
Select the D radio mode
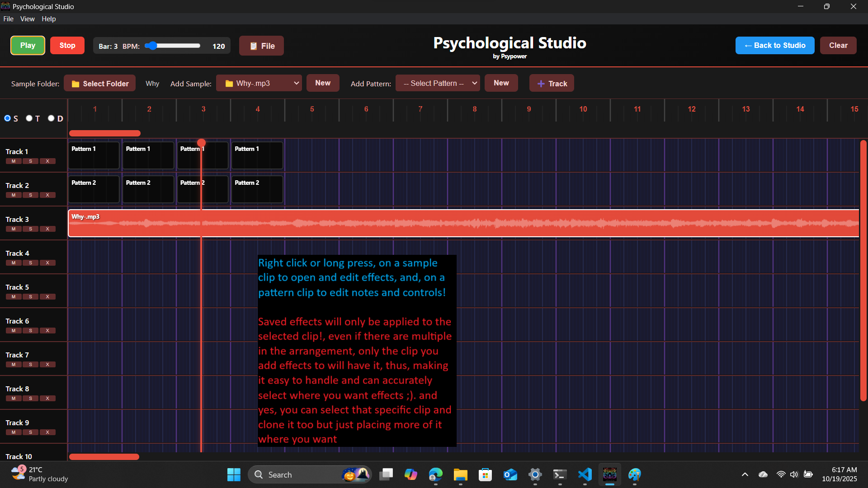coord(51,118)
